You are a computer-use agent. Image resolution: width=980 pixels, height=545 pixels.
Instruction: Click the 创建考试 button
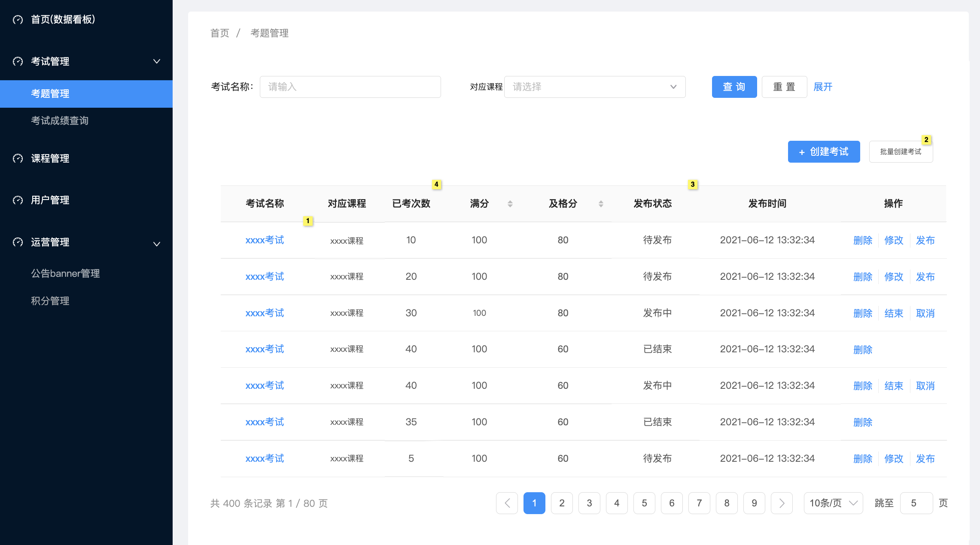[824, 151]
